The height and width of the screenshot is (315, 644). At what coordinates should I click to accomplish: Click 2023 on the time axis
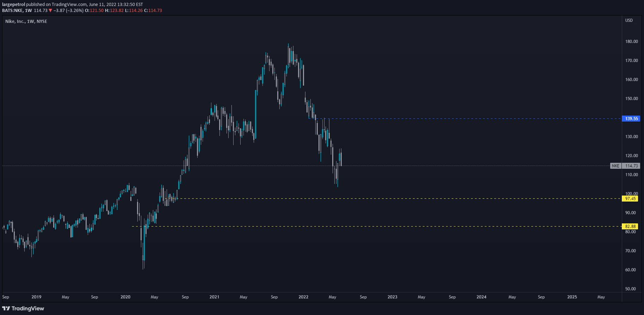392,297
